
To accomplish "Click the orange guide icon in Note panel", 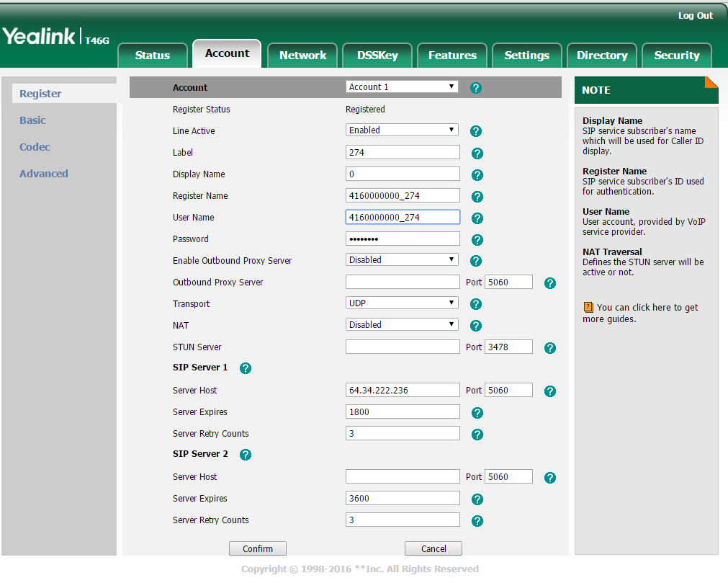I will pos(588,308).
